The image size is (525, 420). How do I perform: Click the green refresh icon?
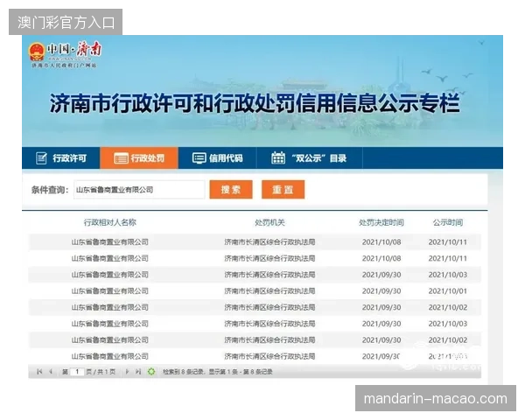[x=151, y=371]
